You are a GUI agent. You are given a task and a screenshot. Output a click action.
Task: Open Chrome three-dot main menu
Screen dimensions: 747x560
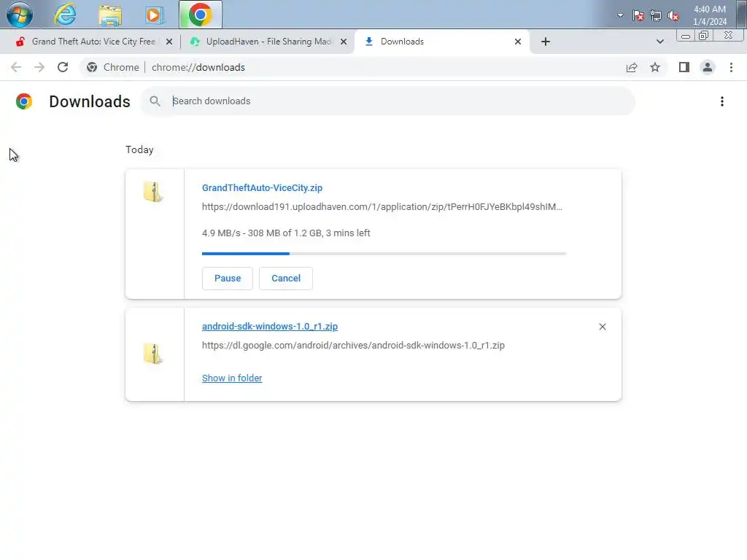pos(731,67)
